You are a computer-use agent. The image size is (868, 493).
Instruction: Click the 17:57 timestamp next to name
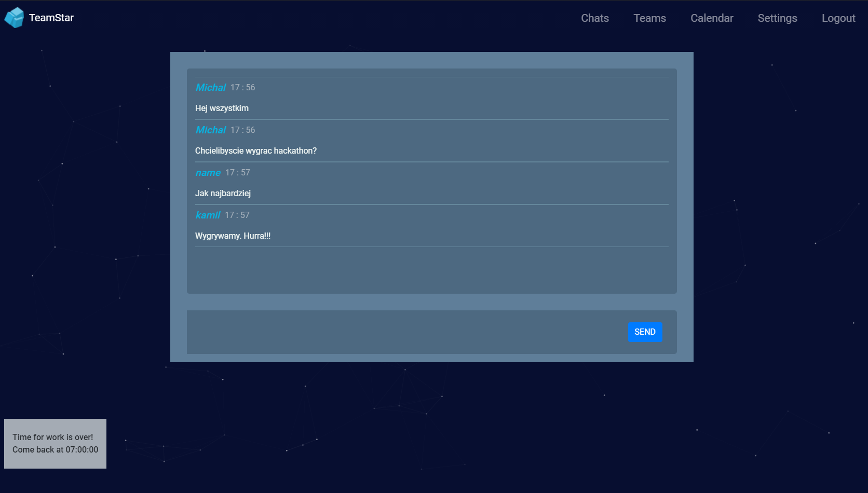[238, 172]
